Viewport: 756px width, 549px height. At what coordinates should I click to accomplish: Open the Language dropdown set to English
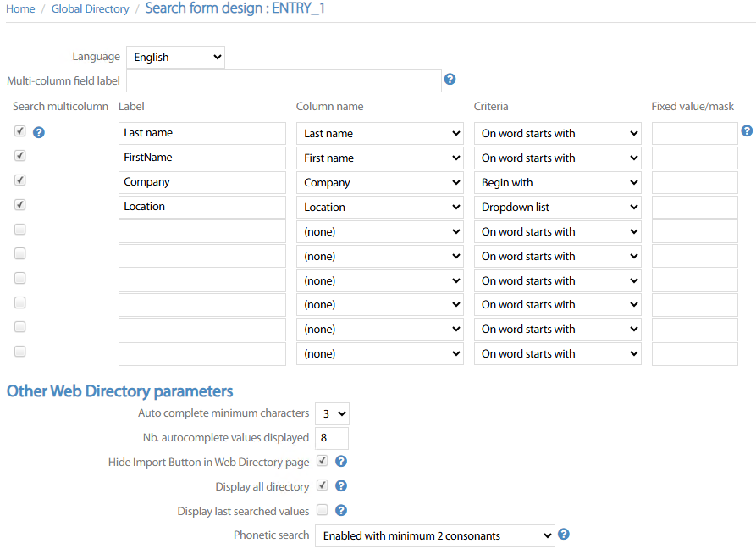(176, 58)
